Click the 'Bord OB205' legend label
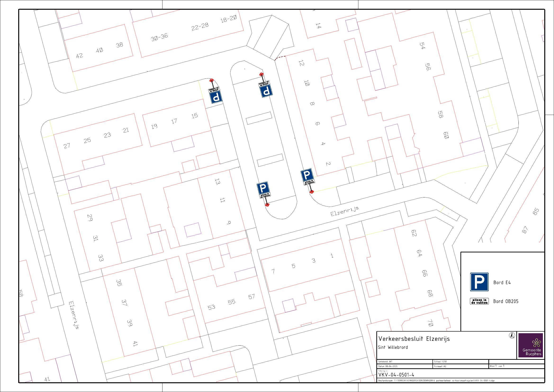This screenshot has width=554, height=392. [506, 301]
